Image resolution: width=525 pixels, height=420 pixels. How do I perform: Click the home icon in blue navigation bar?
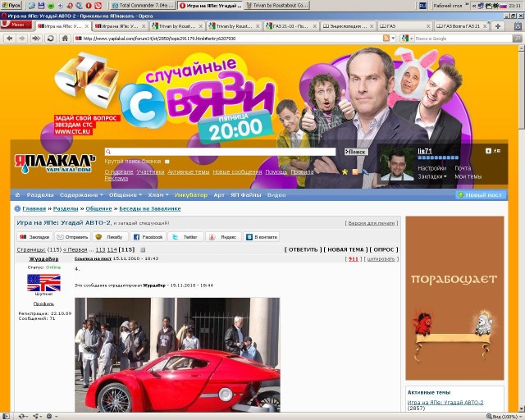pos(18,195)
